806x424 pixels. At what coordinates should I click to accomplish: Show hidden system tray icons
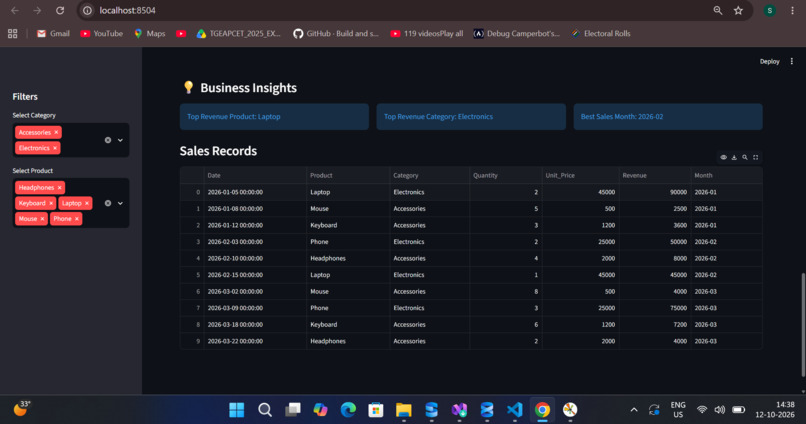(x=634, y=410)
